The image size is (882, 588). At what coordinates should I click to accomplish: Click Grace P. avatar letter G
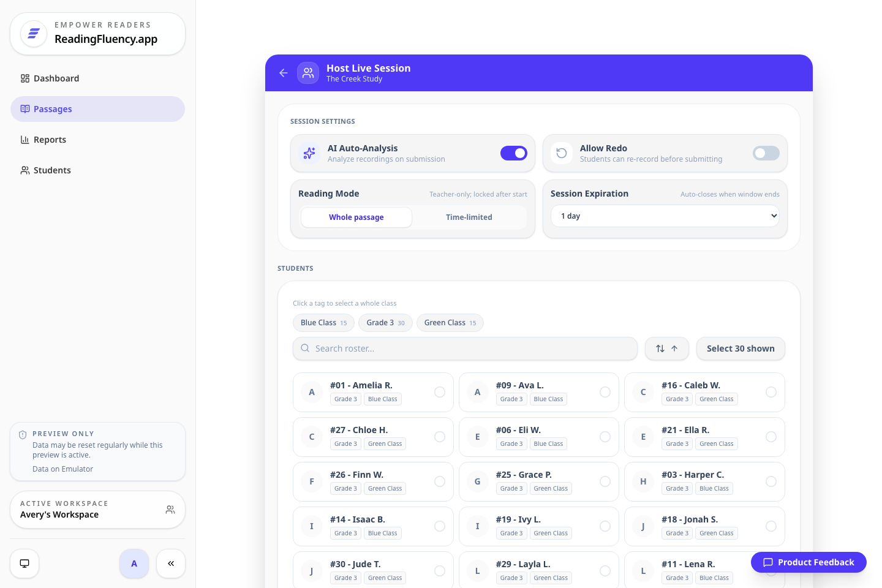coord(478,481)
